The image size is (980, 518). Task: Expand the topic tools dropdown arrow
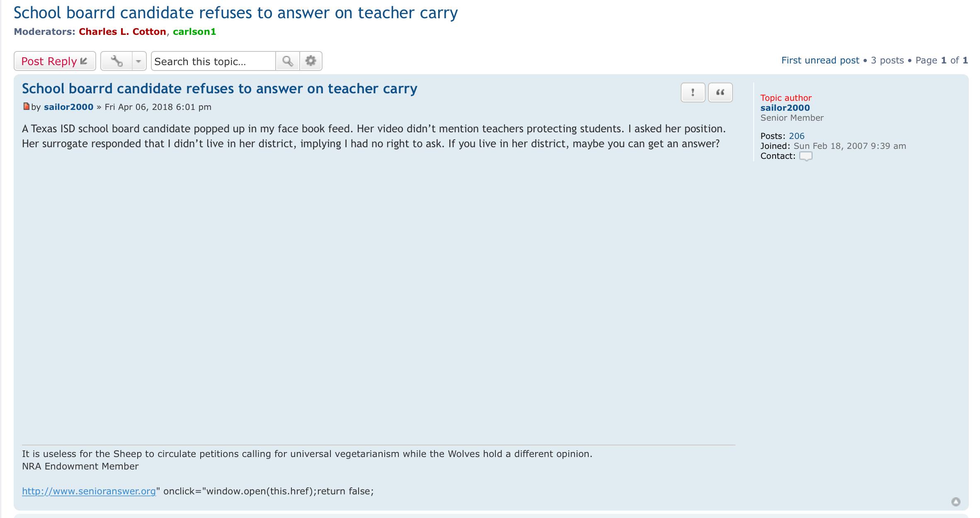click(x=139, y=61)
